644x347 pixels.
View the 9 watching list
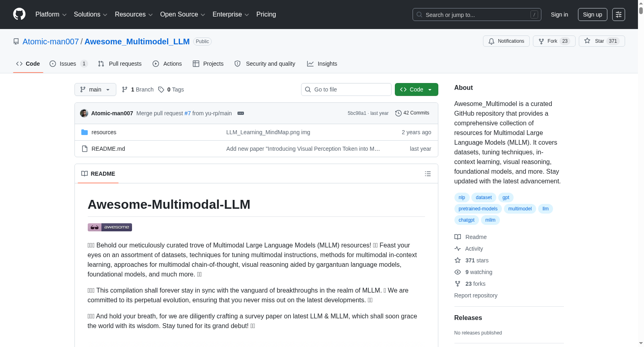tap(473, 272)
